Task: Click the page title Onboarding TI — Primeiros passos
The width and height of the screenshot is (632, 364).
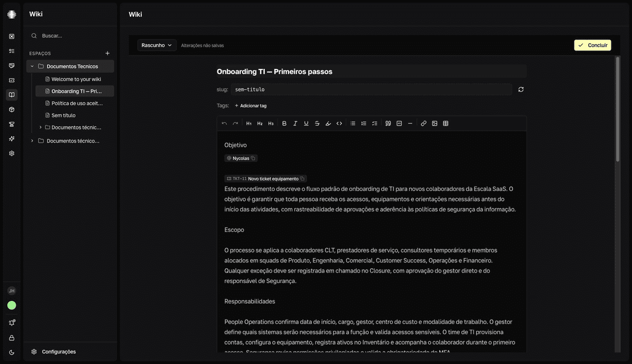Action: (371, 72)
